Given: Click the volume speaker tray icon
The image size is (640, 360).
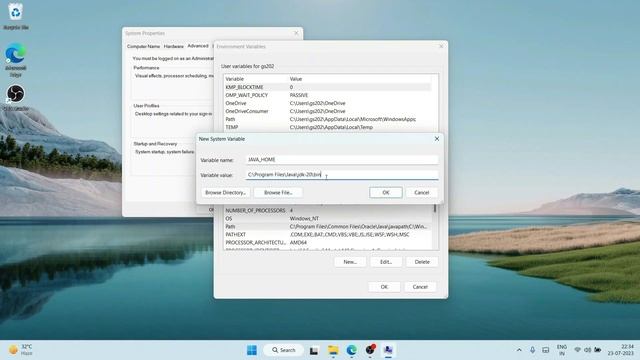Looking at the screenshot, I should pyautogui.click(x=587, y=350).
